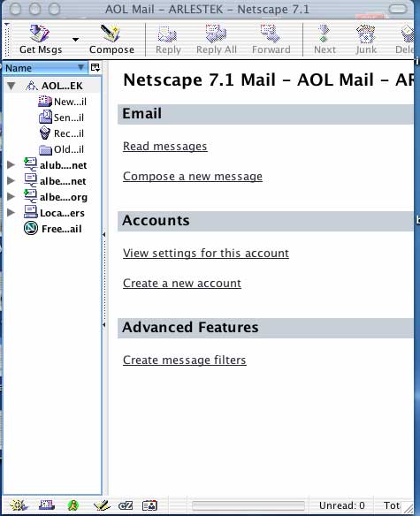Click the Next message toolbar icon

pos(325,40)
